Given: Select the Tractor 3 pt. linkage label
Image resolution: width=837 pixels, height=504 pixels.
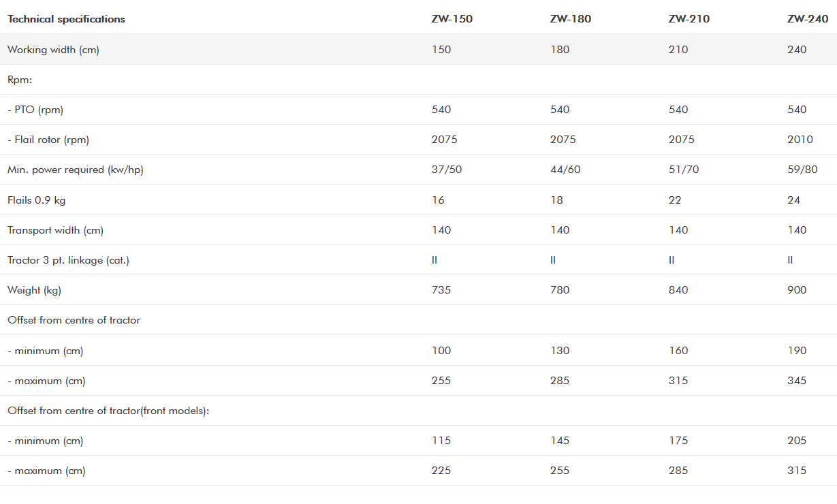Looking at the screenshot, I should tap(69, 260).
